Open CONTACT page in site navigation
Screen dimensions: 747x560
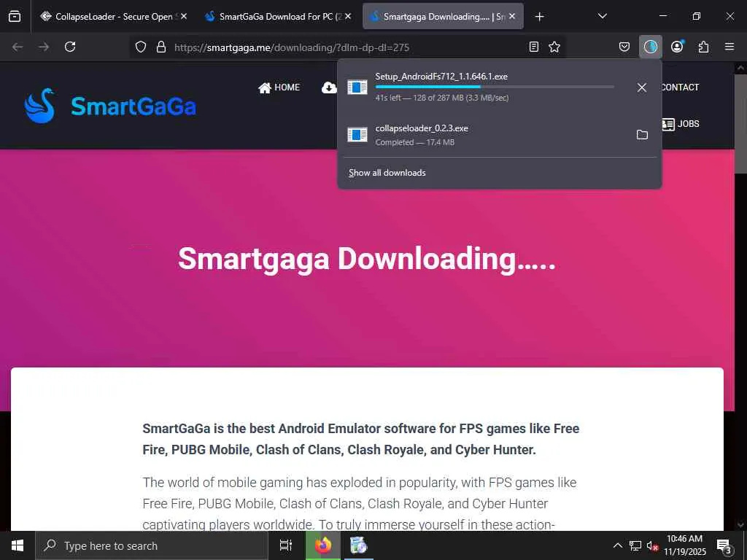[681, 87]
